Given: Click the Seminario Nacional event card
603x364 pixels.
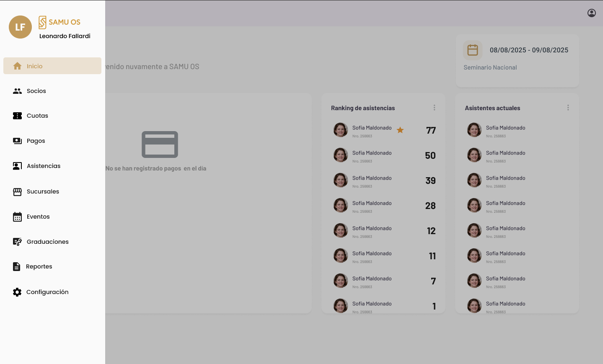Looking at the screenshot, I should pyautogui.click(x=517, y=61).
